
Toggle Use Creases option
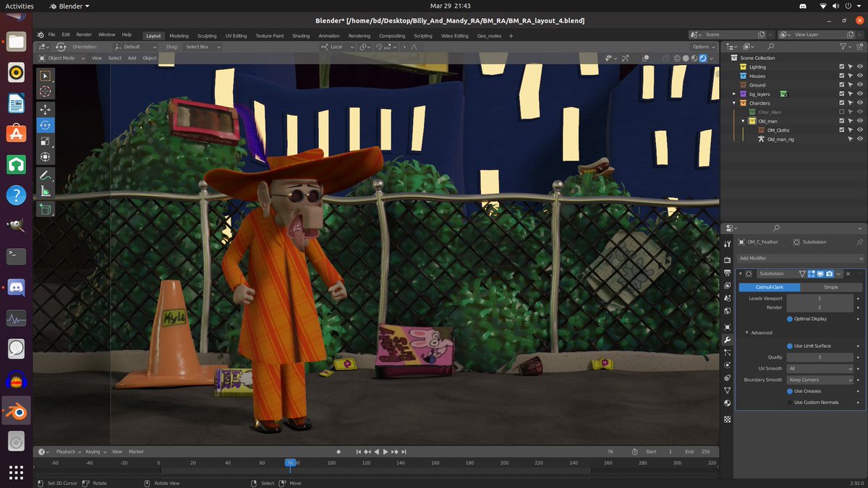790,391
